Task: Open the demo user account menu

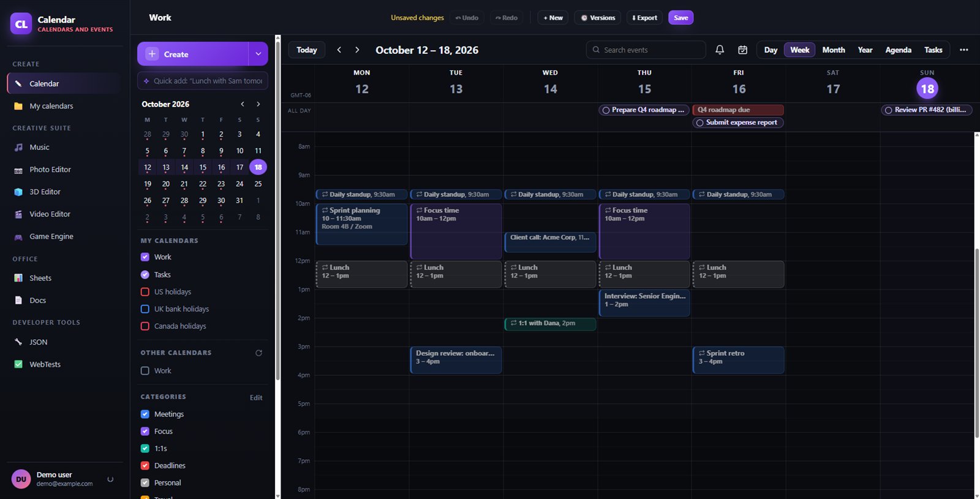Action: (64, 479)
